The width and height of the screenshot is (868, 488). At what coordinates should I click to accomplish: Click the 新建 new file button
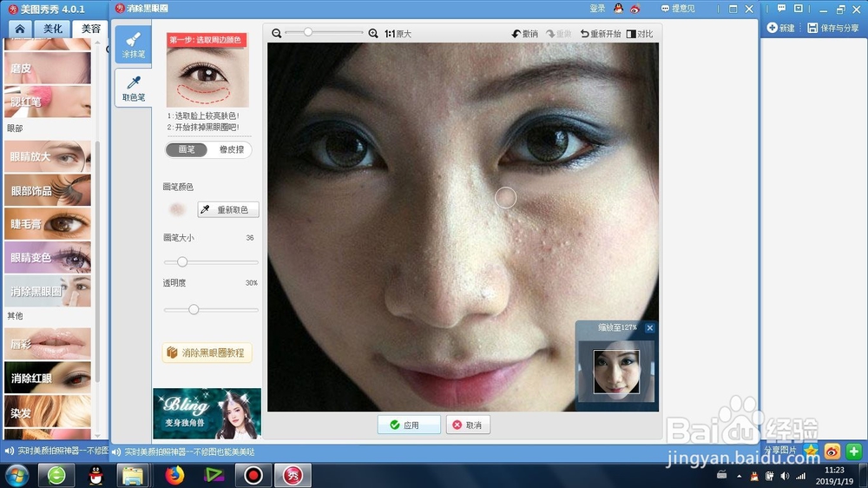781,28
